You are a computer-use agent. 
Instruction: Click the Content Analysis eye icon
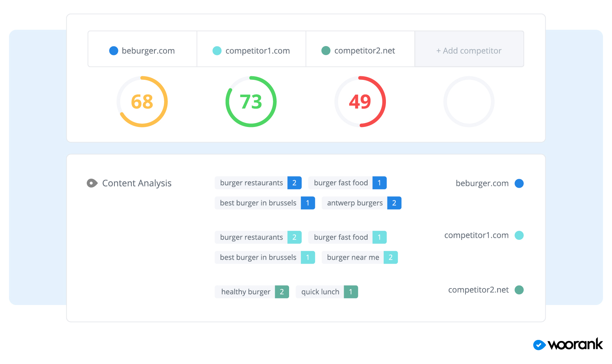(92, 183)
